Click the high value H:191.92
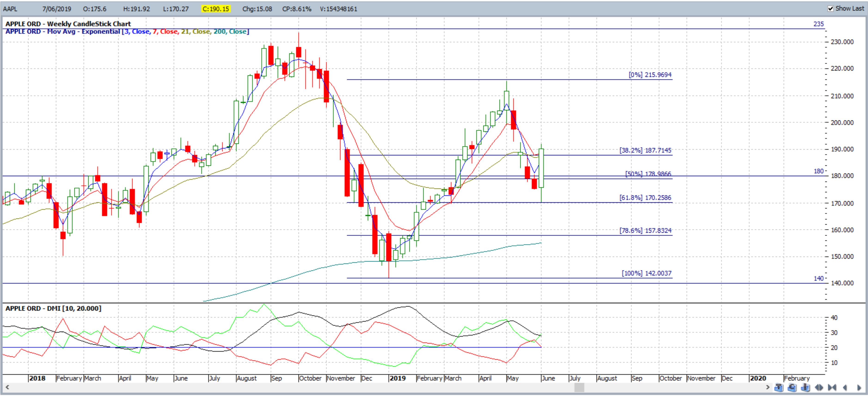 (137, 9)
